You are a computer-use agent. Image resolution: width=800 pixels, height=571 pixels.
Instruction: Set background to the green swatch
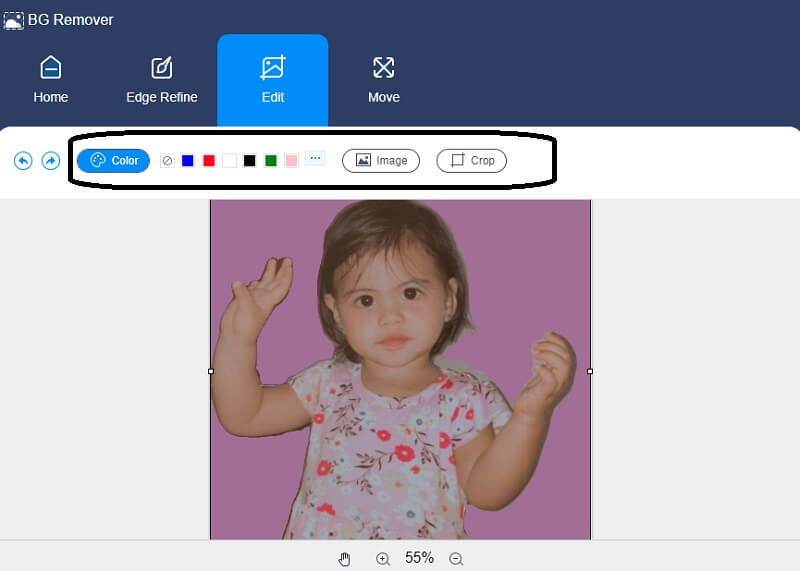coord(271,160)
